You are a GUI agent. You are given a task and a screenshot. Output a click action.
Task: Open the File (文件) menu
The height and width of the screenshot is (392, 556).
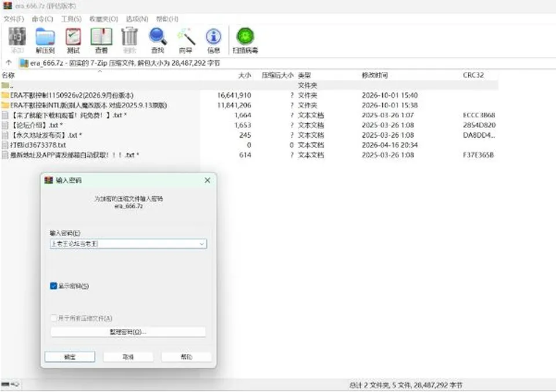pos(13,19)
